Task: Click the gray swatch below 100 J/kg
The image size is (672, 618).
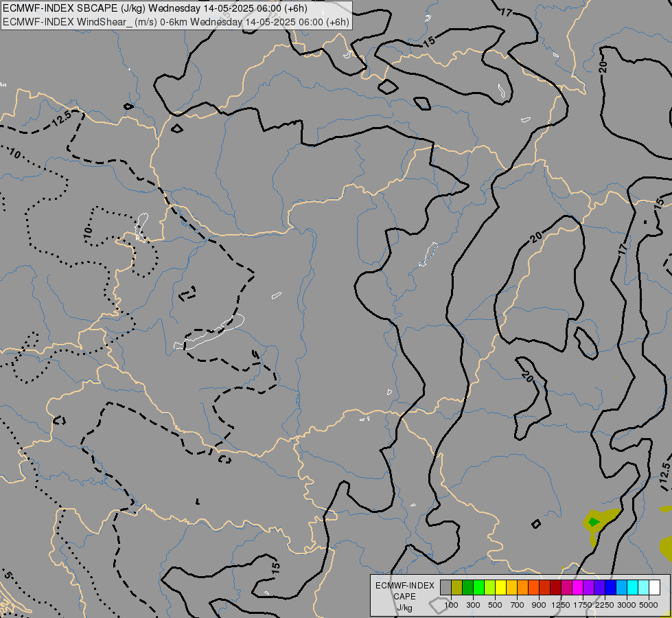Action: pyautogui.click(x=445, y=588)
